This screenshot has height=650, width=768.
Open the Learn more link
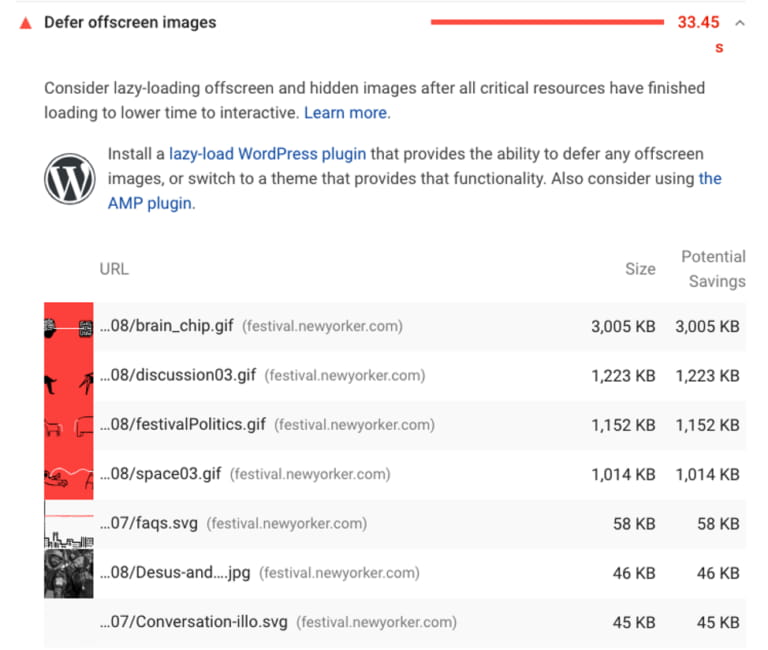point(346,113)
